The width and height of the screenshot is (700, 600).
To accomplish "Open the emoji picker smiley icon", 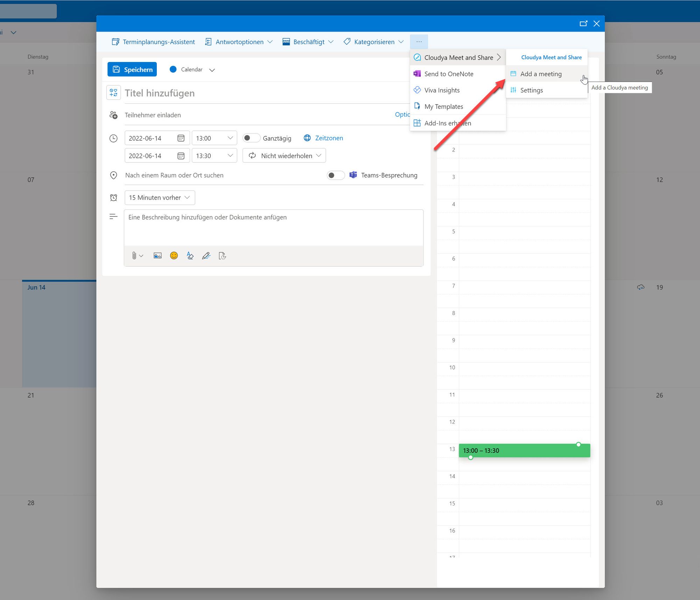I will [x=174, y=256].
